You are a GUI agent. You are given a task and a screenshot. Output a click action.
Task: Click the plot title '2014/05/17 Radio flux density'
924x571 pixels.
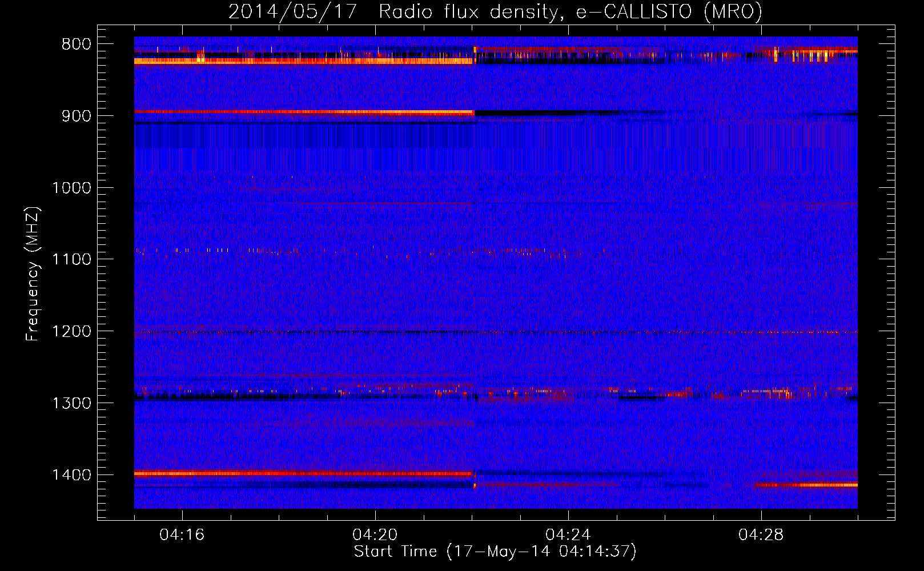coord(495,11)
